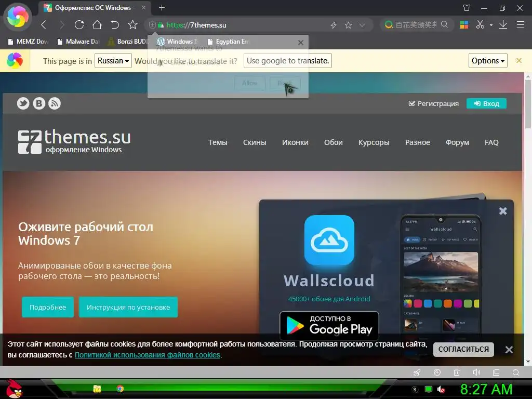Open the site's RSS feed icon
The height and width of the screenshot is (399, 532).
pyautogui.click(x=55, y=103)
